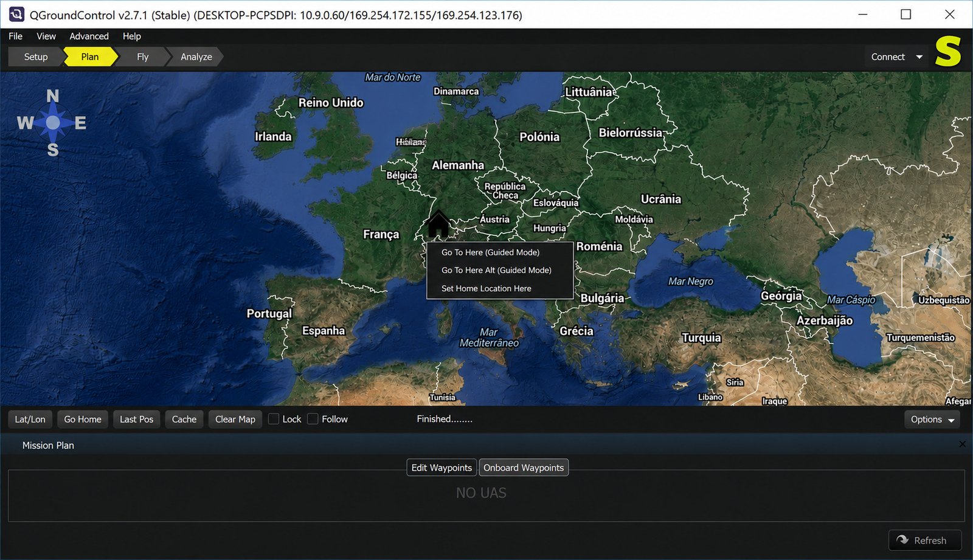Switch to the Setup view

tap(36, 57)
